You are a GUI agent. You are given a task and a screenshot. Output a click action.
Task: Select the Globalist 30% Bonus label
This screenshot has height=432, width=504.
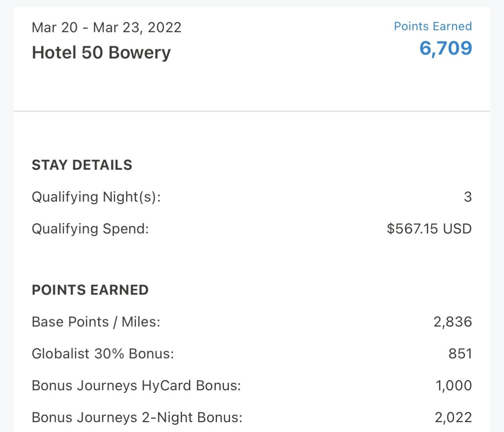tap(103, 354)
